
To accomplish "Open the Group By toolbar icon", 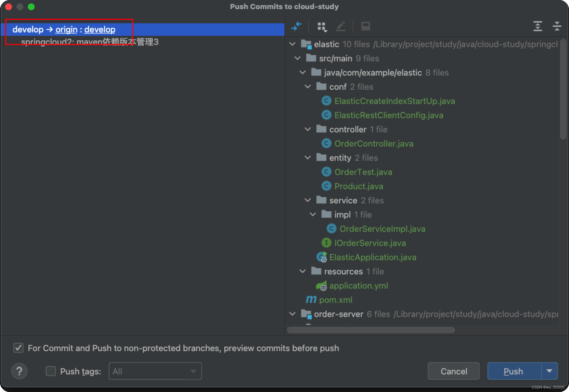I will tap(322, 27).
